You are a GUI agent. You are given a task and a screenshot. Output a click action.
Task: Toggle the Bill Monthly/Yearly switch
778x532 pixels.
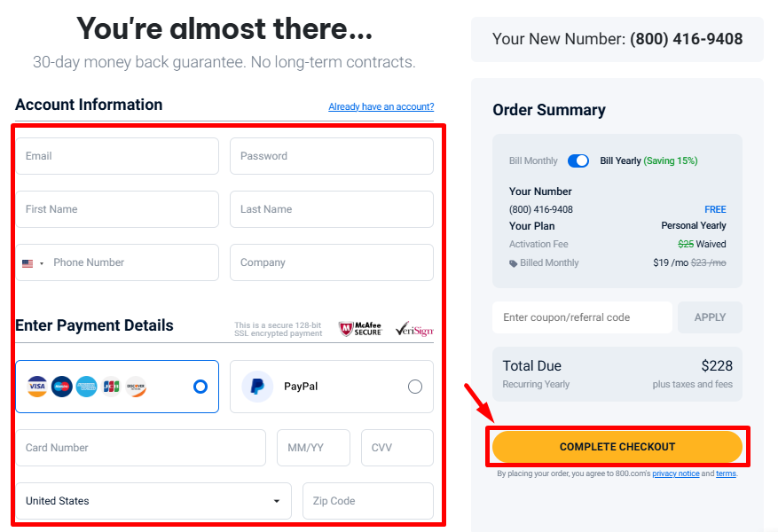[x=578, y=160]
